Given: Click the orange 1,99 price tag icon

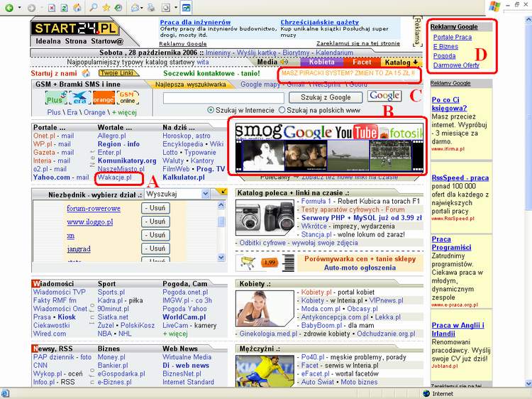Looking at the screenshot, I should [x=269, y=263].
